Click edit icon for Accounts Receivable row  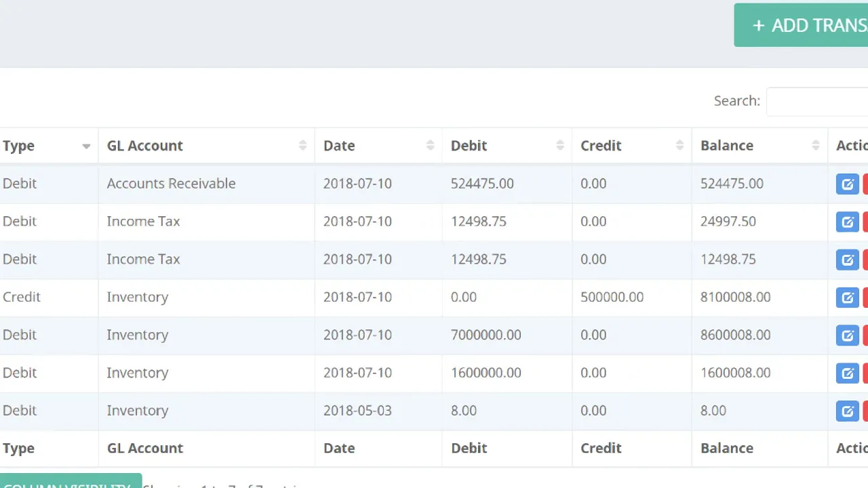[847, 184]
